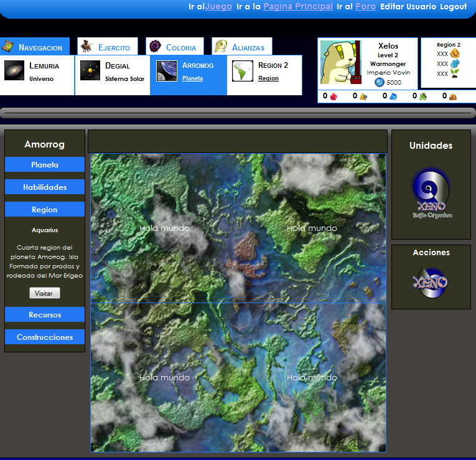Viewport: 476px width, 460px height.
Task: Open the Ejercito tab
Action: (x=114, y=47)
